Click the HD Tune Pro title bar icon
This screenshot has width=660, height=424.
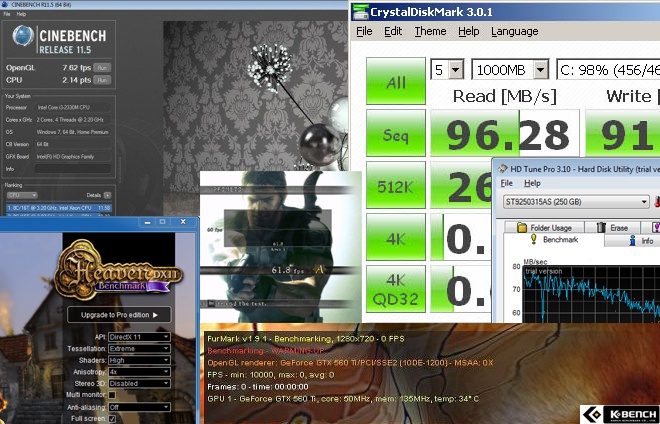point(503,169)
